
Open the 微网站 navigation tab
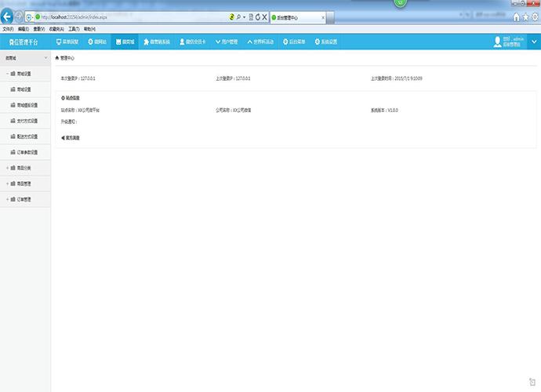(x=96, y=41)
